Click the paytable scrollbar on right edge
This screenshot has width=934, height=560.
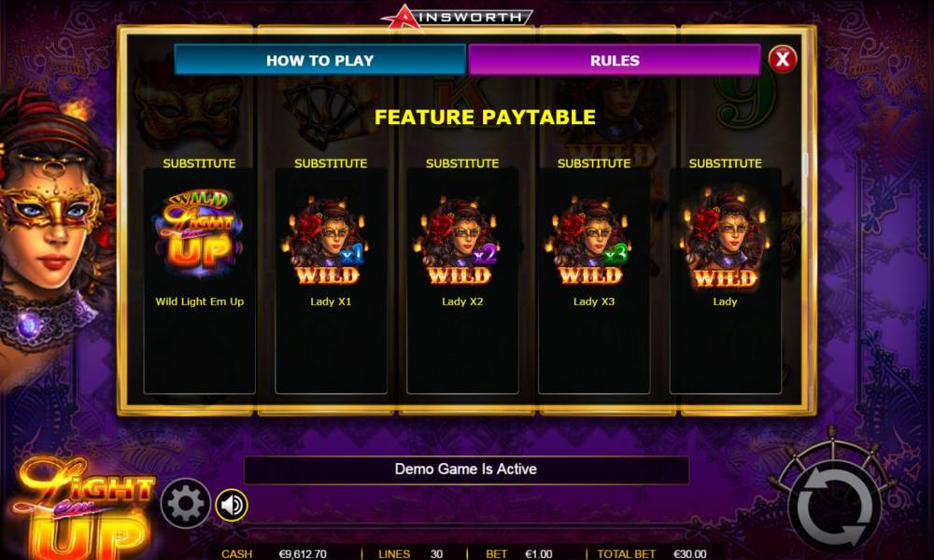pos(805,163)
